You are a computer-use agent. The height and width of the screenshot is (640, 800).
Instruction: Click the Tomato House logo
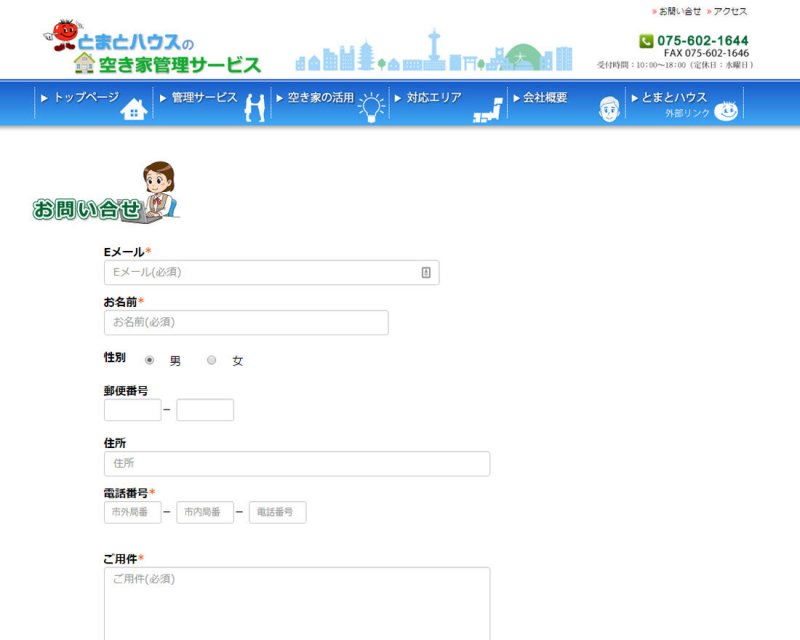[152, 50]
